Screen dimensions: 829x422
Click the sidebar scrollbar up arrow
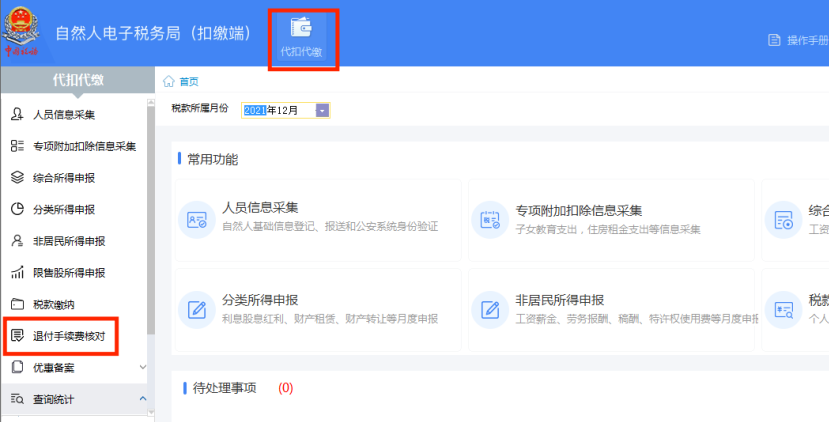click(x=151, y=103)
